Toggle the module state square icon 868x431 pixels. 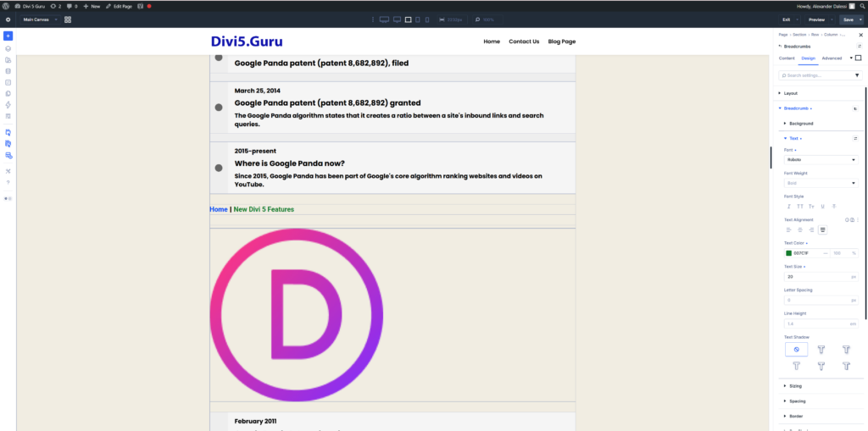click(x=858, y=58)
